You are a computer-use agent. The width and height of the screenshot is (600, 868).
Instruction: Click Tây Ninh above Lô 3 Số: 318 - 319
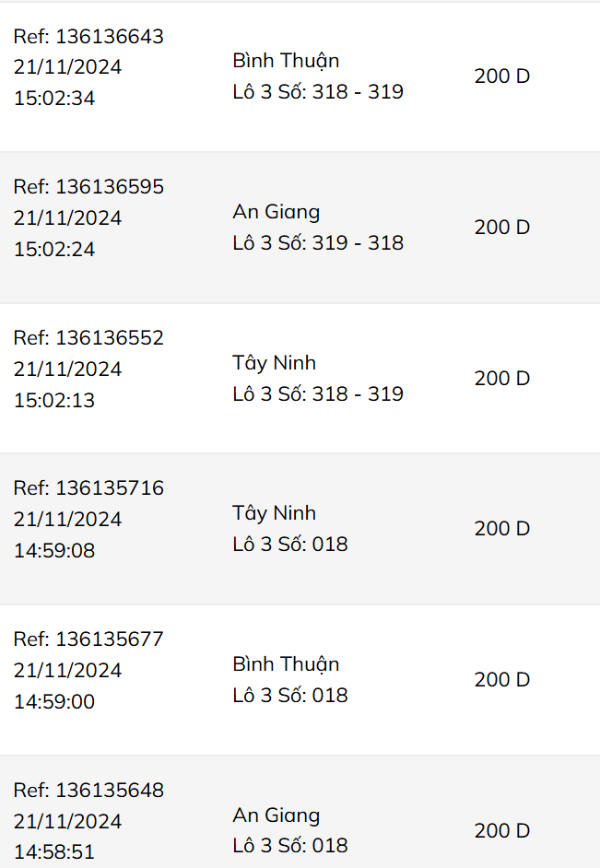[275, 363]
